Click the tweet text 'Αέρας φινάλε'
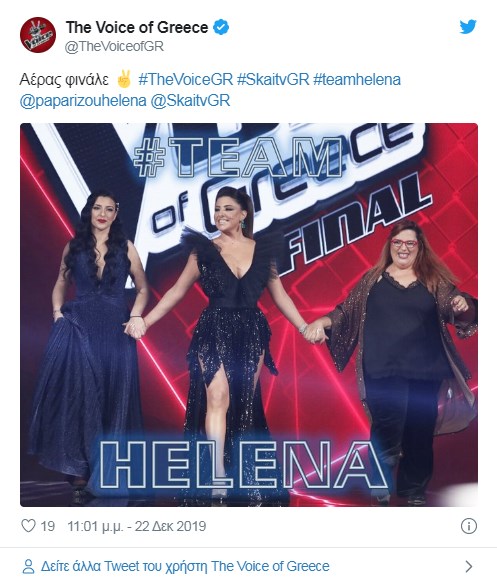 click(64, 80)
